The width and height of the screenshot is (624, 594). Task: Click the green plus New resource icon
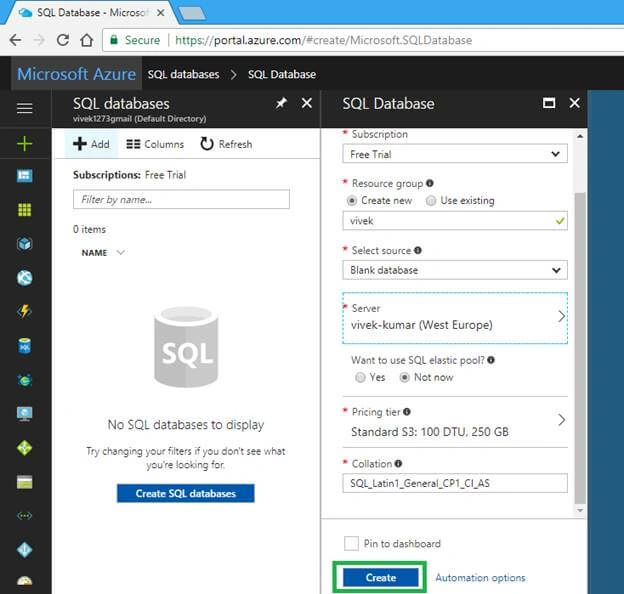(x=24, y=144)
